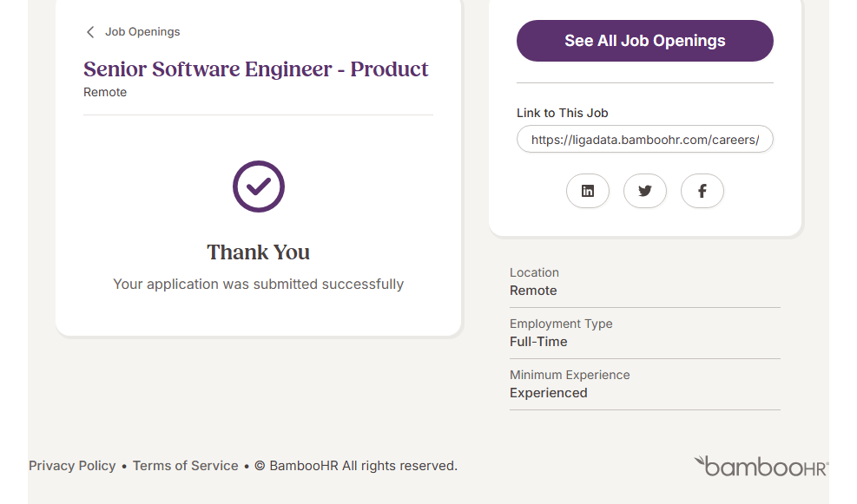The image size is (857, 504).
Task: Click the back chevron beside Job Openings
Action: point(90,32)
